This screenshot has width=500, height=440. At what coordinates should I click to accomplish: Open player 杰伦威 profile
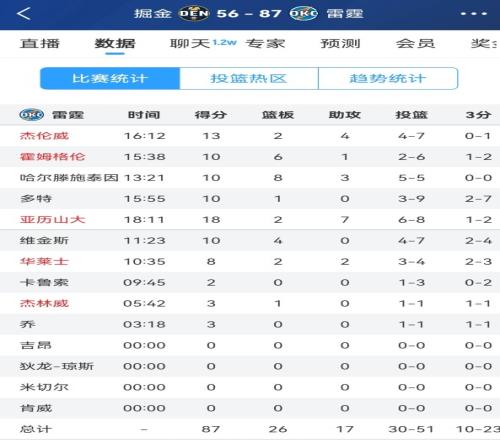(44, 136)
